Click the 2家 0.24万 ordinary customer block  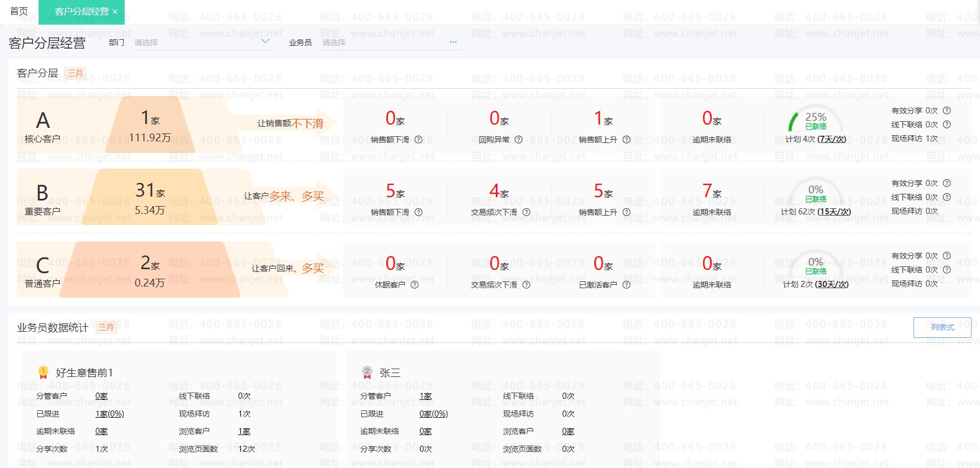pyautogui.click(x=150, y=270)
